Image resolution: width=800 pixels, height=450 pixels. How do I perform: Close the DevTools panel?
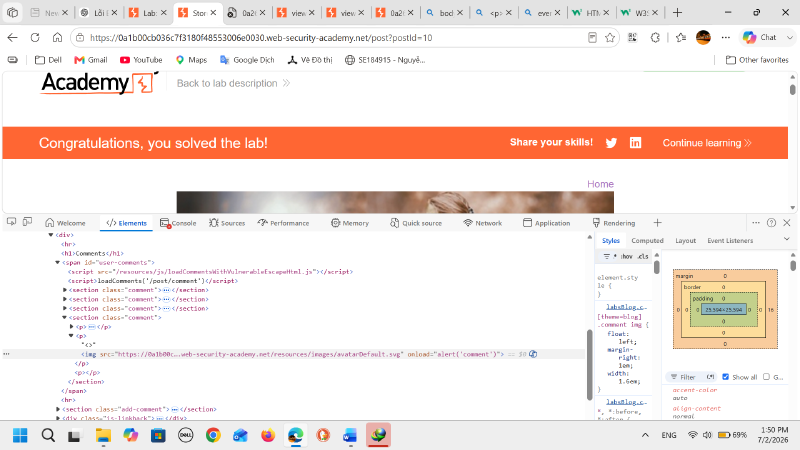[787, 223]
